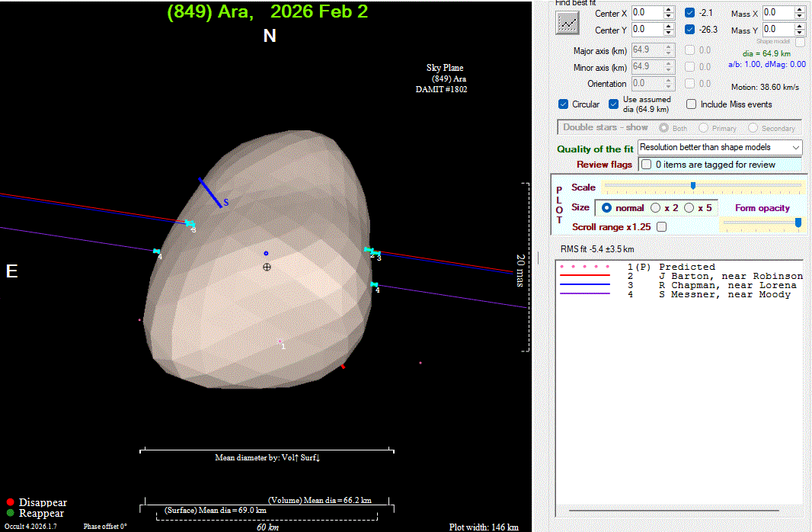
Task: Decrease the Center Y spinner value
Action: coord(669,33)
